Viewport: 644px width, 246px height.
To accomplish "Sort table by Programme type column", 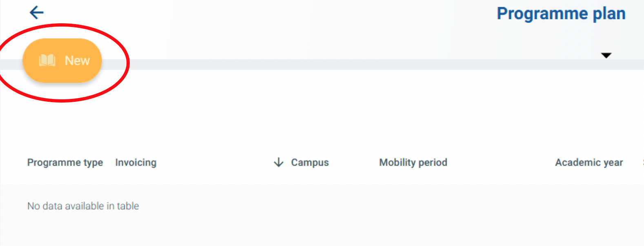I will [x=65, y=163].
